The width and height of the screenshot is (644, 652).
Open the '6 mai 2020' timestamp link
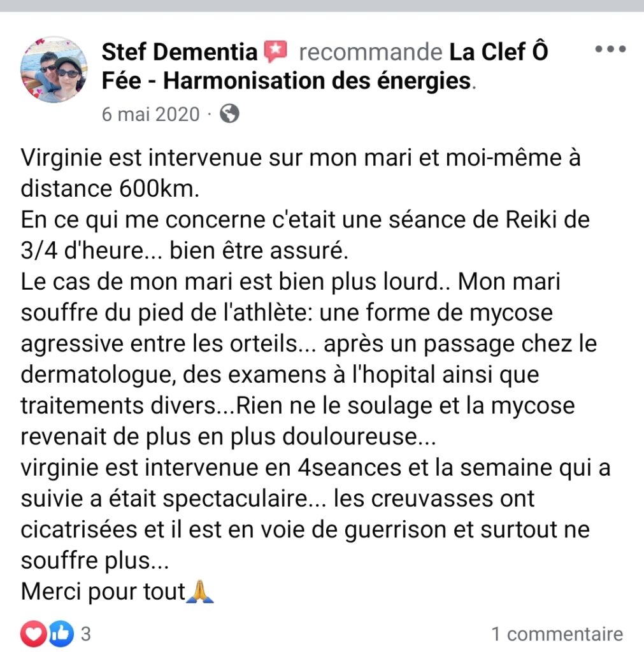point(151,114)
